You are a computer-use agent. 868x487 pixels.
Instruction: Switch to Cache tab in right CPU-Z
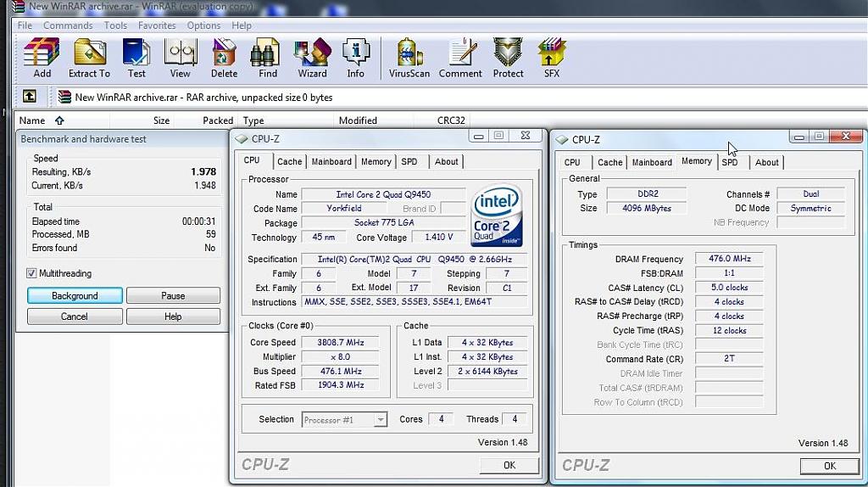coord(610,162)
